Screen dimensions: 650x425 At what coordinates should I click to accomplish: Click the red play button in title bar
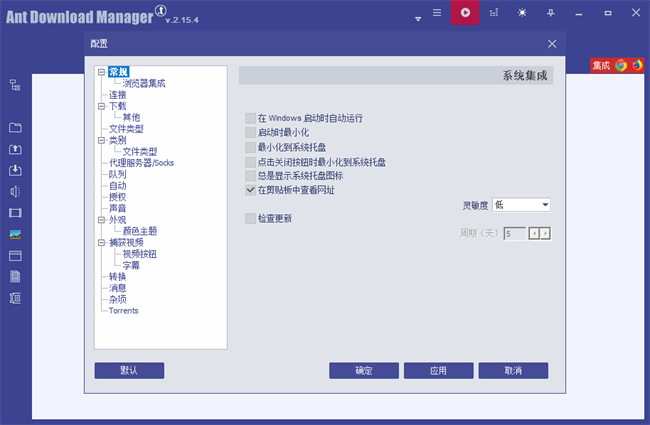click(x=464, y=13)
